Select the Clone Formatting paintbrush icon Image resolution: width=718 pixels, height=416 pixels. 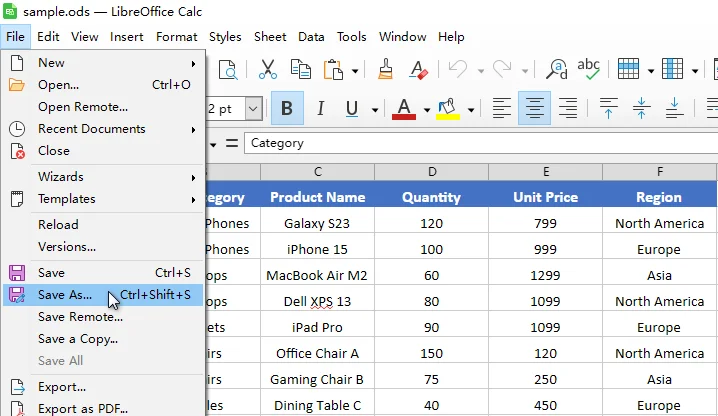(386, 70)
